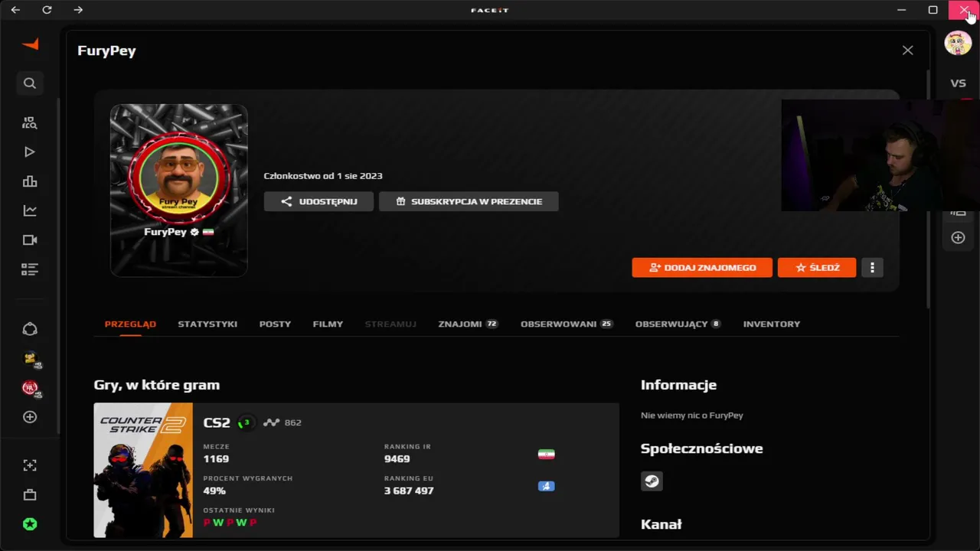Click the FACEIT orange logo in sidebar
This screenshot has width=980, height=551.
[x=30, y=44]
